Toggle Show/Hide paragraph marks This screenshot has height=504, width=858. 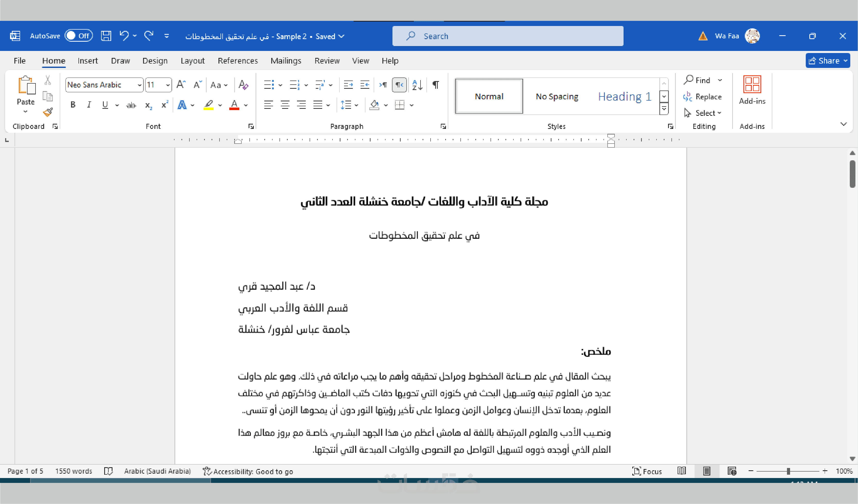(435, 85)
